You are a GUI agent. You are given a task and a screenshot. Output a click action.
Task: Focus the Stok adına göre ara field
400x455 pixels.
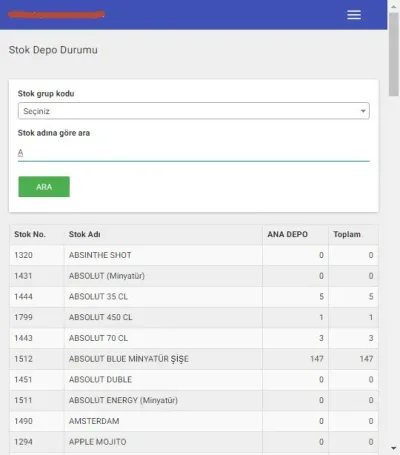tap(194, 153)
